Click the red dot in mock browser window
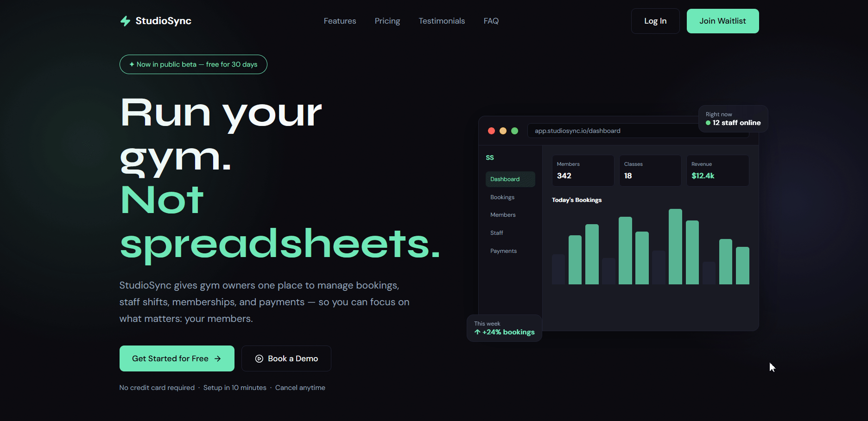868x421 pixels. click(x=491, y=131)
